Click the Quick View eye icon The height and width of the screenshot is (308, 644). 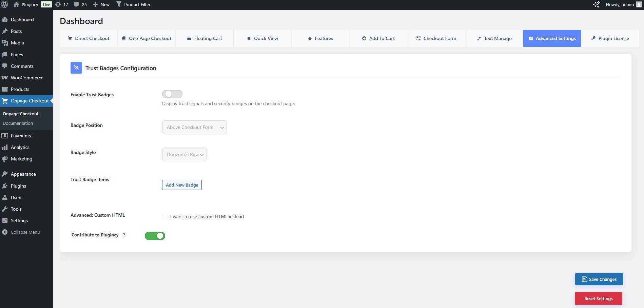(x=249, y=38)
